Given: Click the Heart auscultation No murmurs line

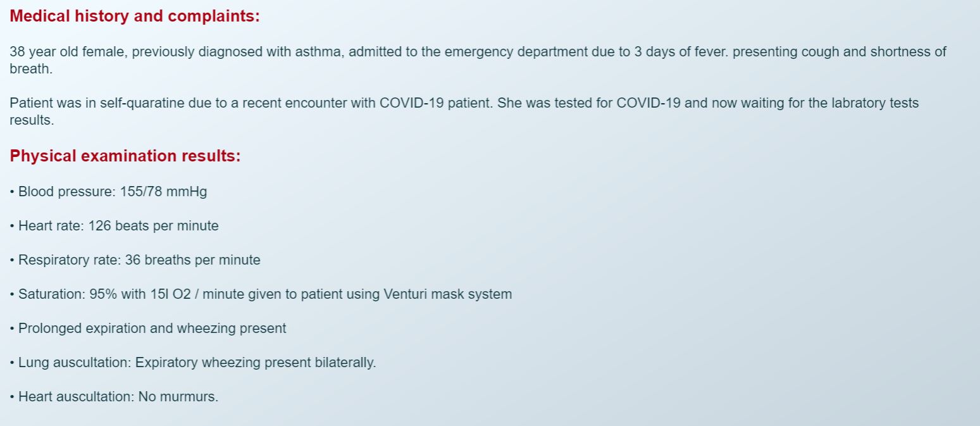Looking at the screenshot, I should pyautogui.click(x=114, y=396).
